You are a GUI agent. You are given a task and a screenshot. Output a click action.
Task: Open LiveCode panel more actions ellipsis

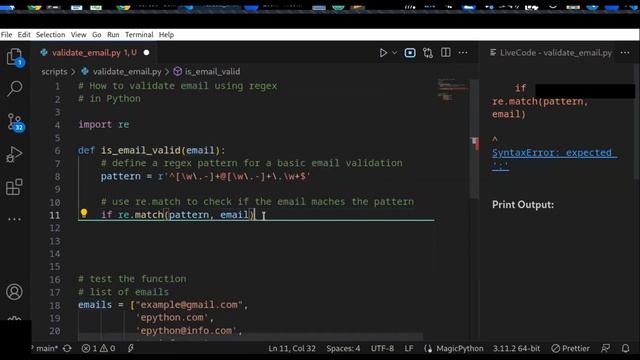(x=625, y=53)
